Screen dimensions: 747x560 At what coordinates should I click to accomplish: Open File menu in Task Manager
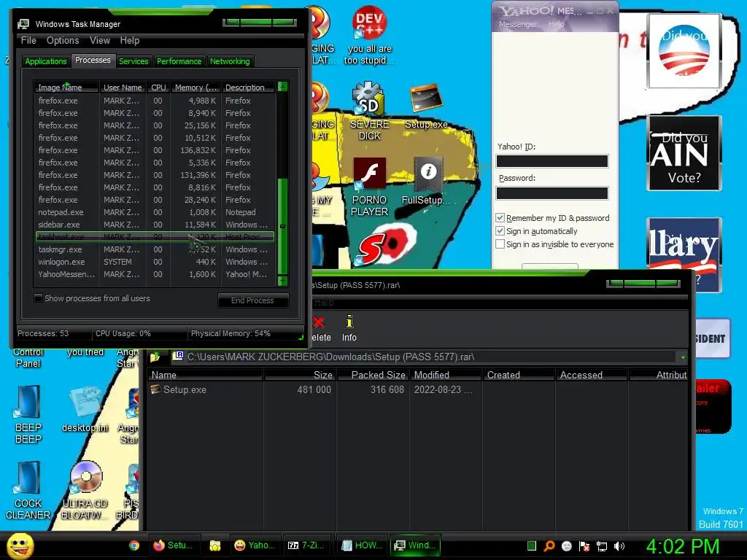(28, 41)
